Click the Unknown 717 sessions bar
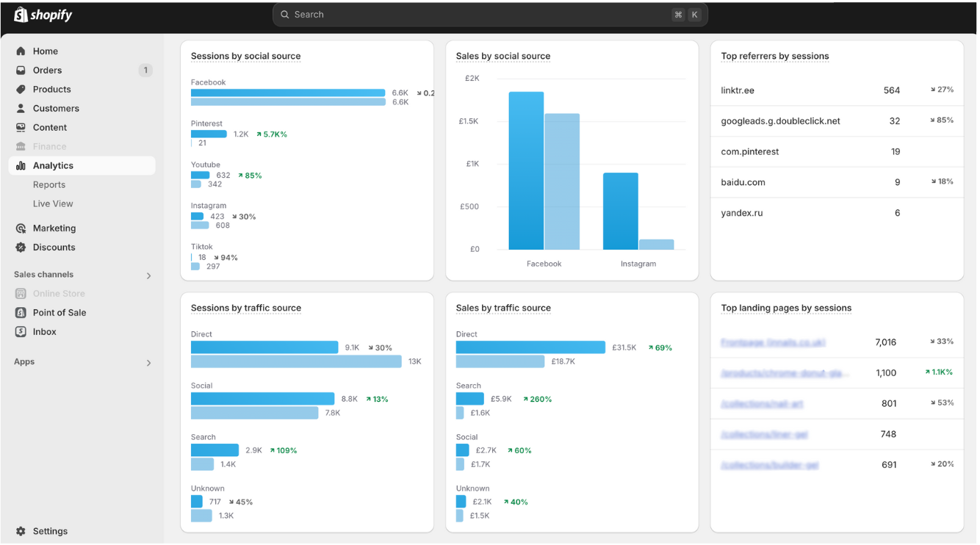The image size is (980, 545). pos(197,502)
